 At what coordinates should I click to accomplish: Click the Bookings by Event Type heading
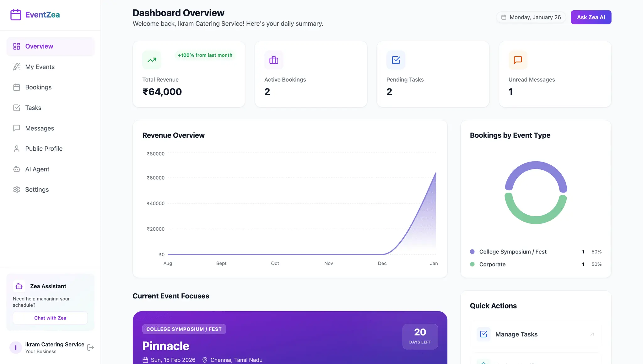coord(510,135)
